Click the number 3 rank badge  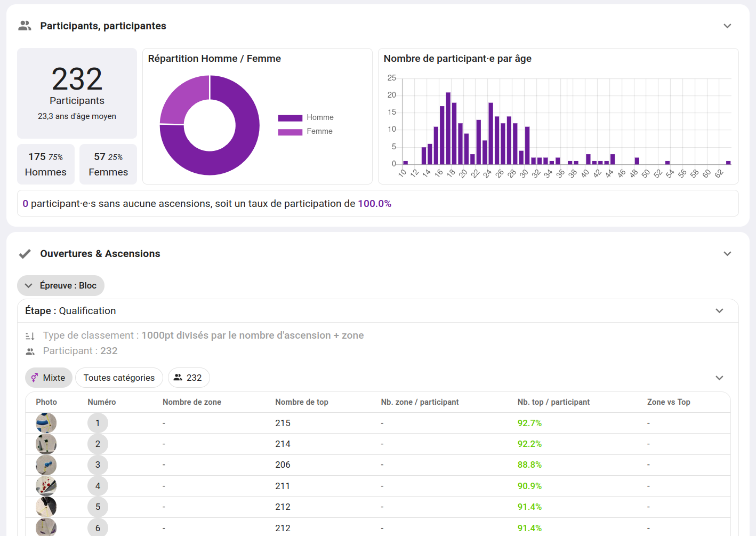pyautogui.click(x=98, y=465)
